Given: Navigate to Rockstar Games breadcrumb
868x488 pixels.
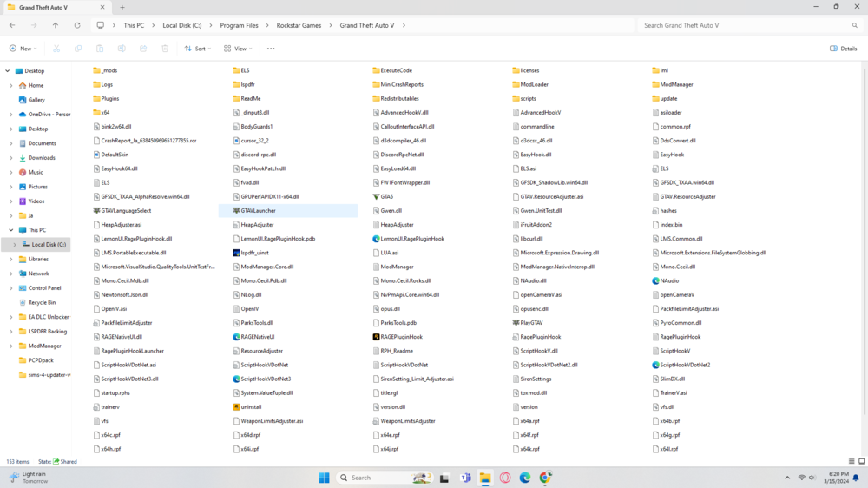Looking at the screenshot, I should (299, 25).
